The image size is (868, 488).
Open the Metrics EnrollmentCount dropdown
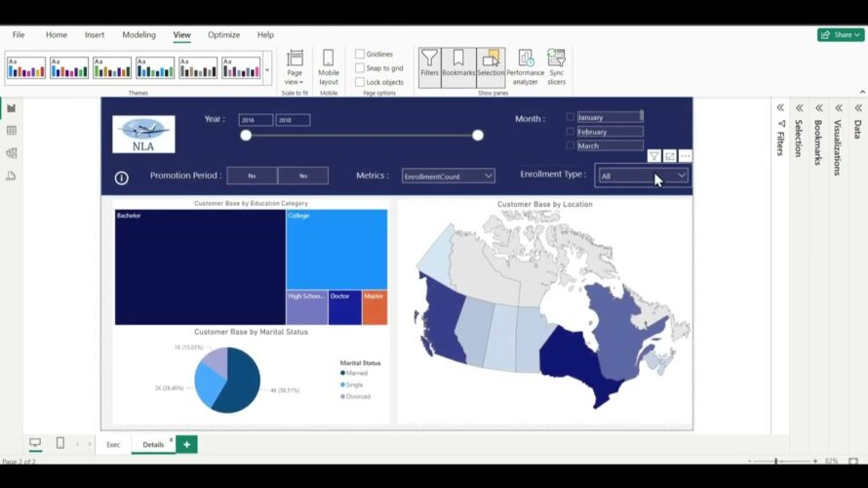448,176
